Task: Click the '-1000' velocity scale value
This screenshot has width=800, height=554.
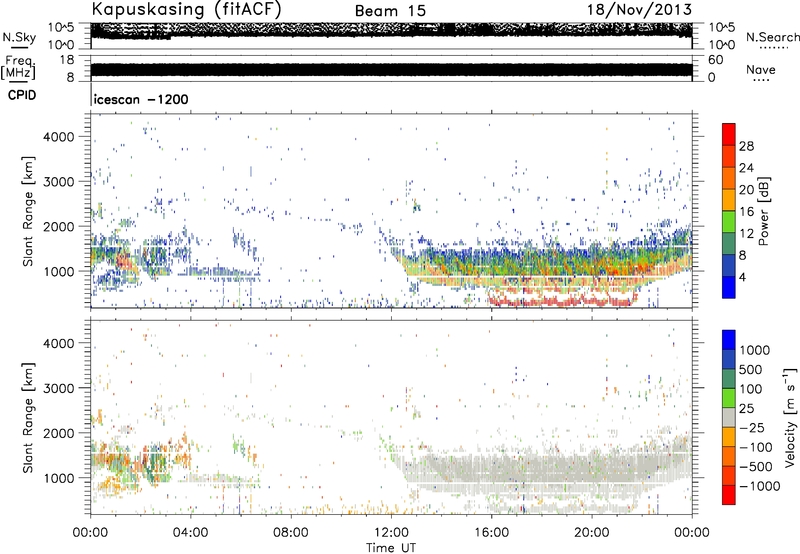Action: click(760, 486)
